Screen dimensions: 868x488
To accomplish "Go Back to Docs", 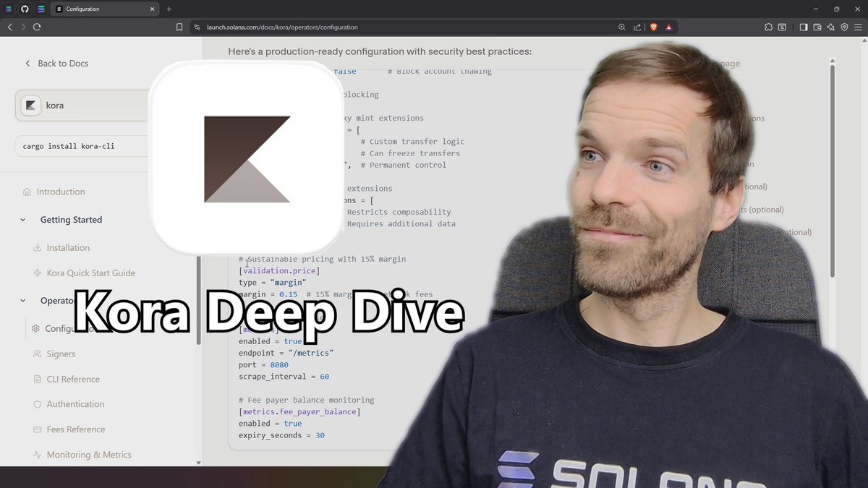I will tap(56, 64).
